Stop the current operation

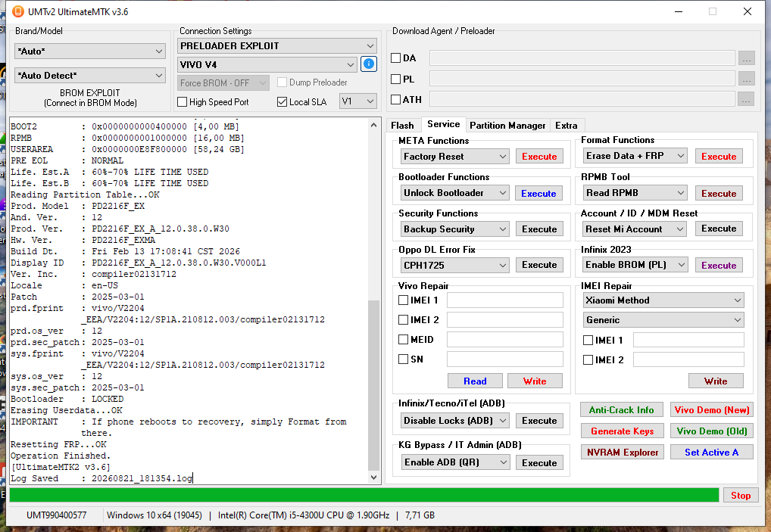(x=741, y=495)
